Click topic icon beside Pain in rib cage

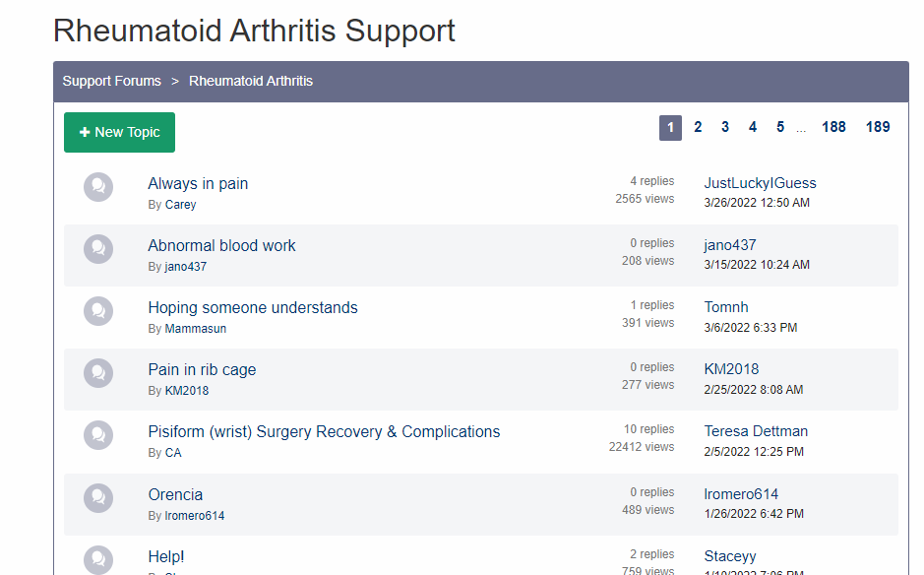(x=98, y=373)
